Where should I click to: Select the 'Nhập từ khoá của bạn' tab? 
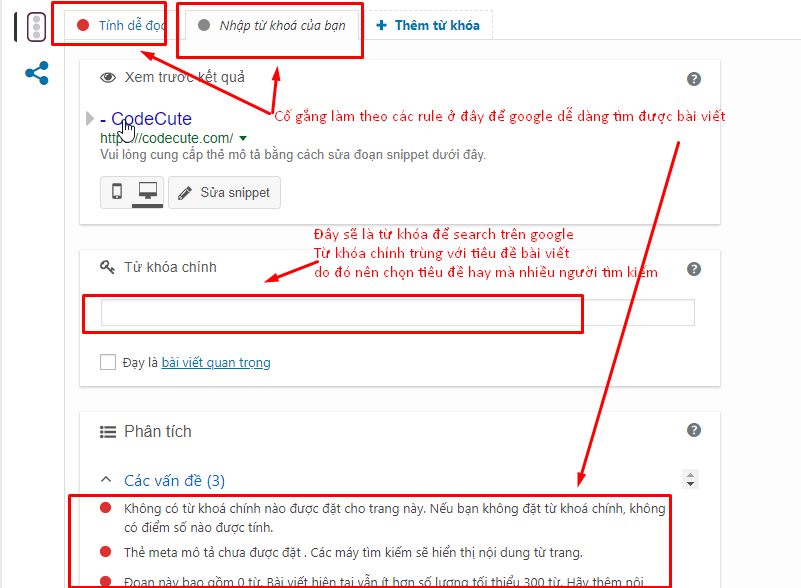click(x=272, y=26)
